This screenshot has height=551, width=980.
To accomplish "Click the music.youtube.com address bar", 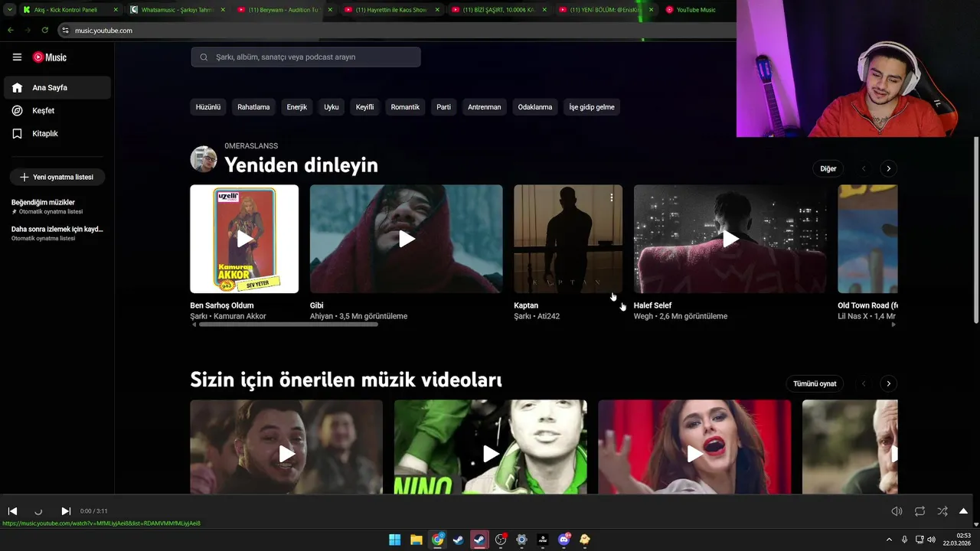I will [398, 31].
